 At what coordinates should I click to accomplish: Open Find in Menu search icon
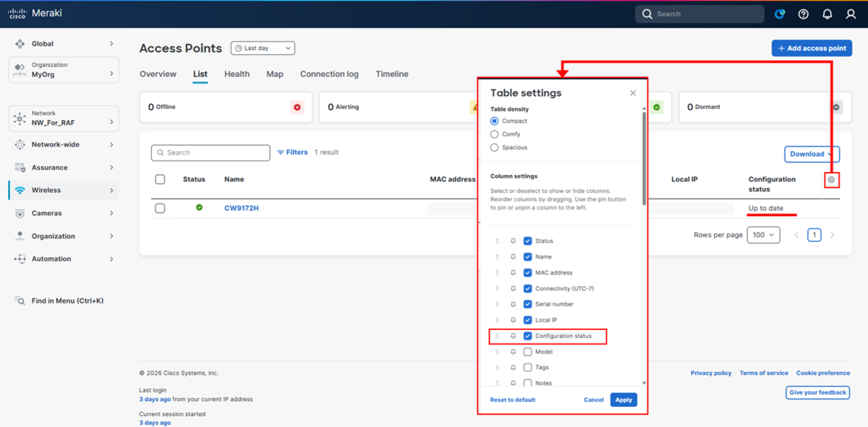tap(20, 301)
